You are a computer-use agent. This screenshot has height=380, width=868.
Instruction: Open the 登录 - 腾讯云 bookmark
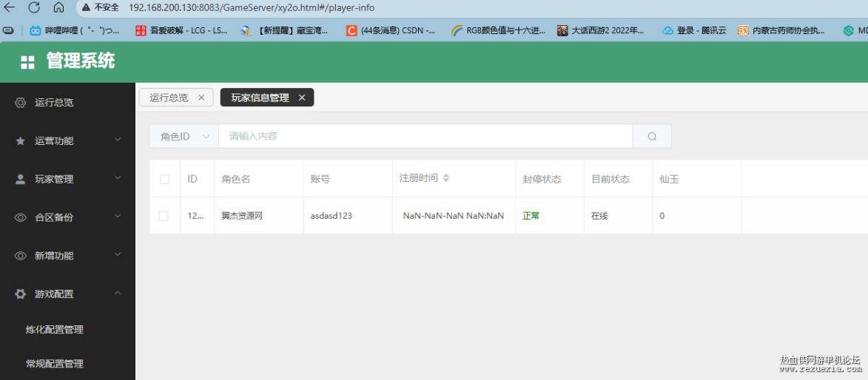point(694,30)
